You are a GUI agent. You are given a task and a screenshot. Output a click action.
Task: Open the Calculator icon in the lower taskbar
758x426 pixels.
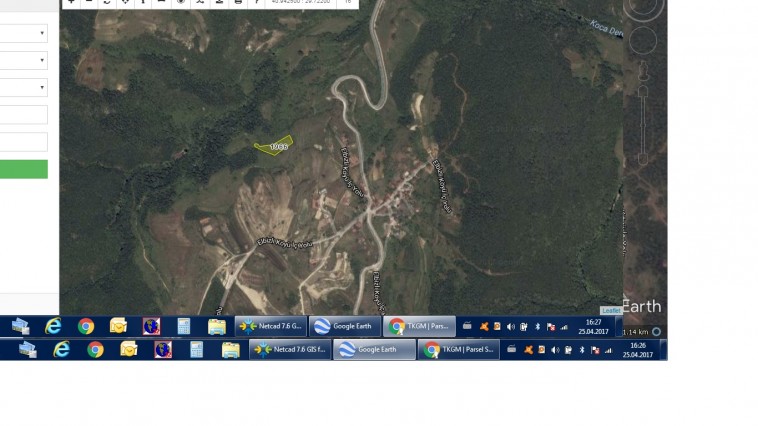[x=196, y=349]
